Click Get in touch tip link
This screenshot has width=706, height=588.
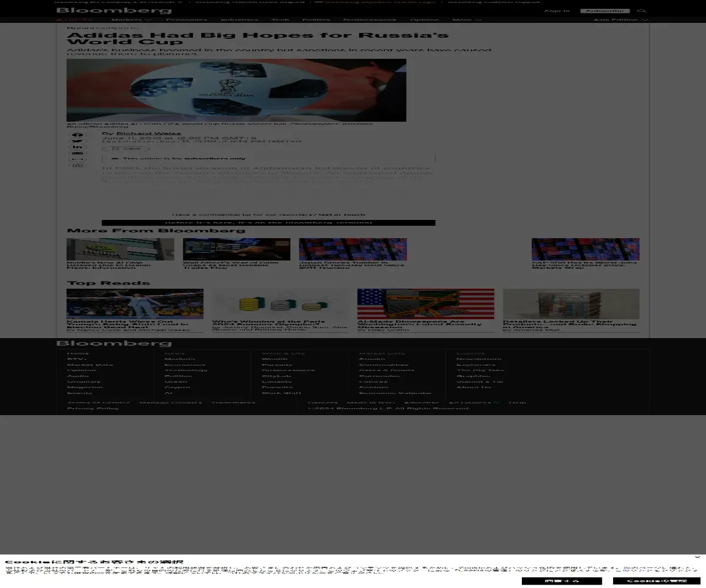(x=342, y=215)
